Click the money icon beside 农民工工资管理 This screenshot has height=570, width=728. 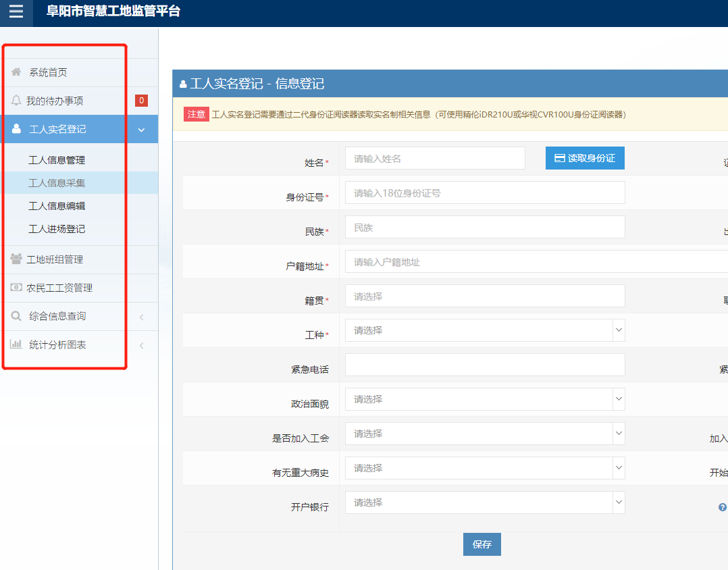click(x=16, y=288)
